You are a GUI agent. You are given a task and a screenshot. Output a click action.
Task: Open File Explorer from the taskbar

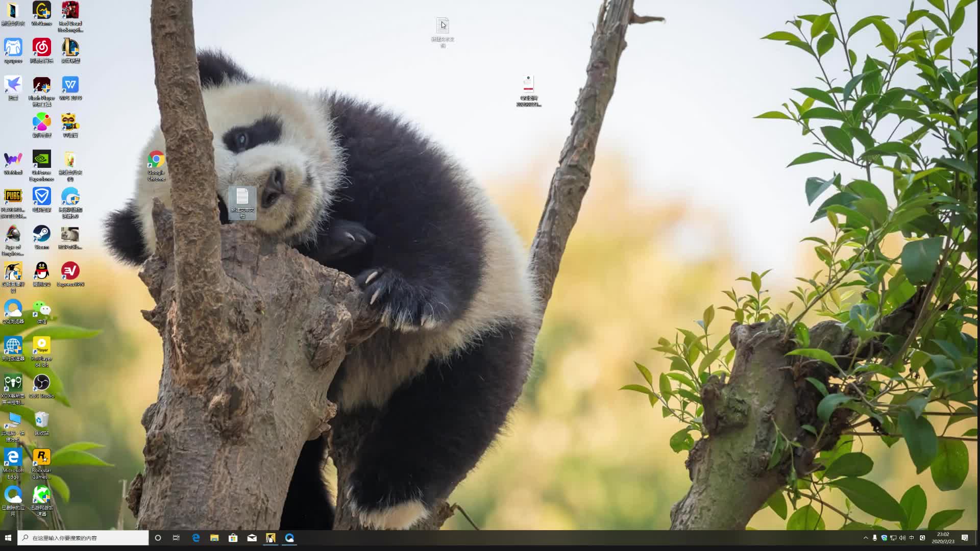tap(214, 538)
